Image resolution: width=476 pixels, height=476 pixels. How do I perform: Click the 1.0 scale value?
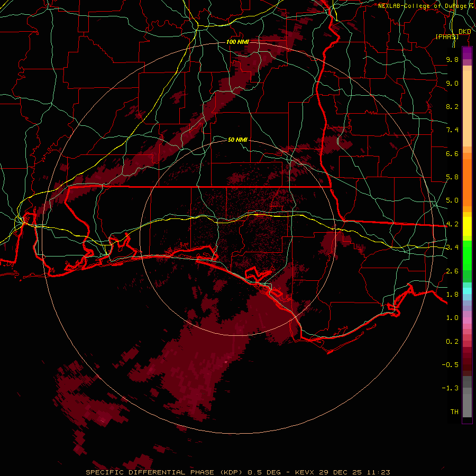(452, 318)
